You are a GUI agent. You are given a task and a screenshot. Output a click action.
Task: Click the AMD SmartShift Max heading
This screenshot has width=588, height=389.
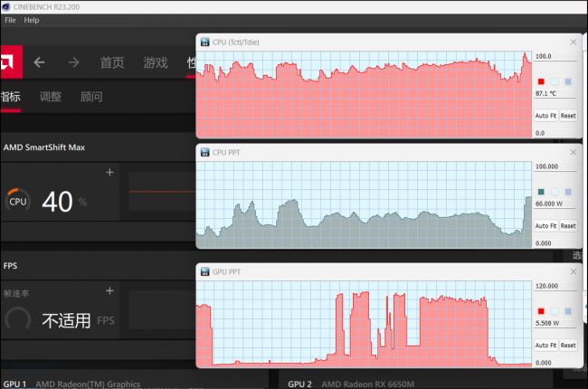pyautogui.click(x=44, y=147)
